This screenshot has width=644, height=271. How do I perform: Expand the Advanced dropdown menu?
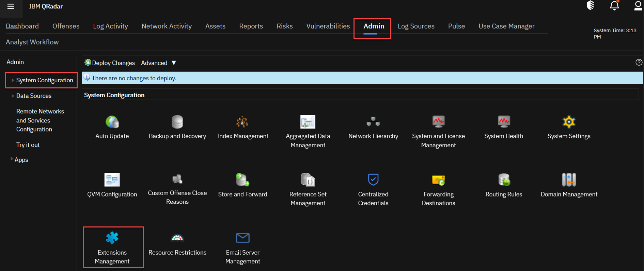[159, 63]
